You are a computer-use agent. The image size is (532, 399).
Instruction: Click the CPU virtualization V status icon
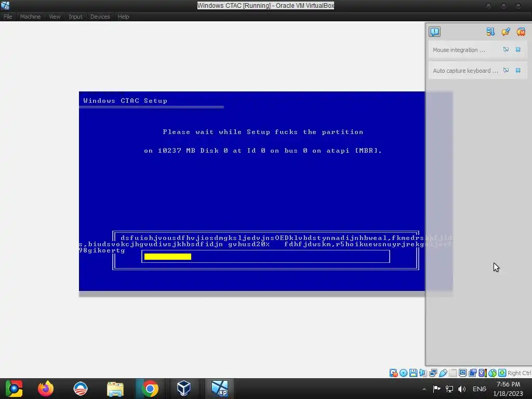[482, 373]
